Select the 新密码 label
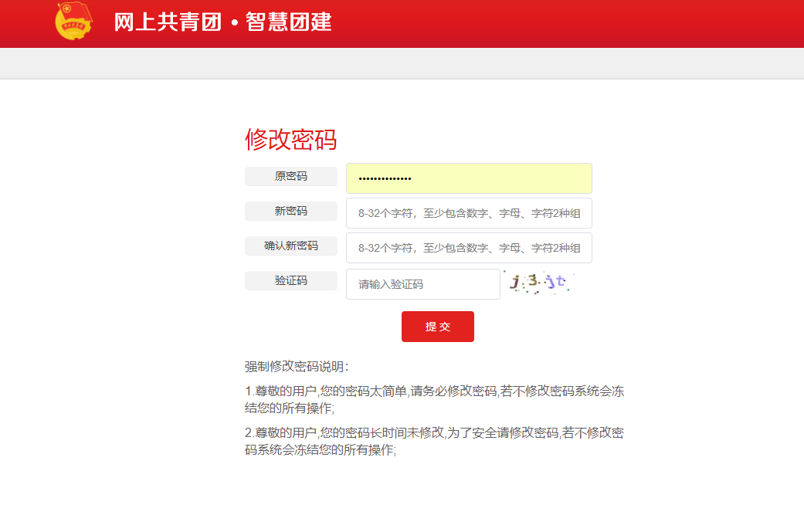The width and height of the screenshot is (804, 532). click(x=290, y=212)
